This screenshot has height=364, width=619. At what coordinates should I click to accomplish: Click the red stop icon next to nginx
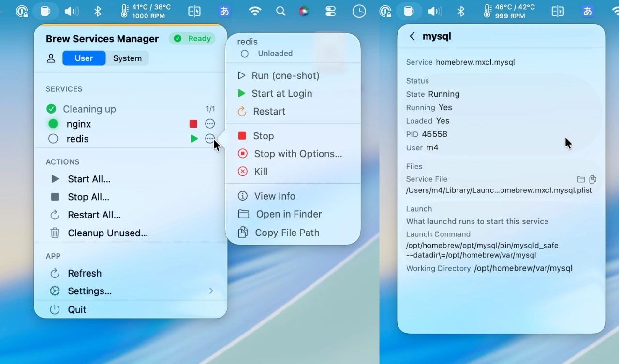tap(193, 124)
